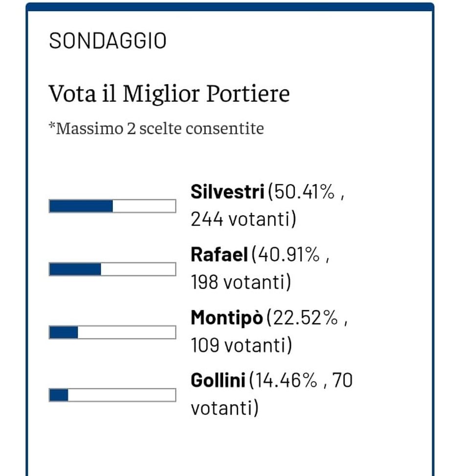460x476 pixels.
Task: Click the Gollini vote bar
Action: [x=112, y=394]
